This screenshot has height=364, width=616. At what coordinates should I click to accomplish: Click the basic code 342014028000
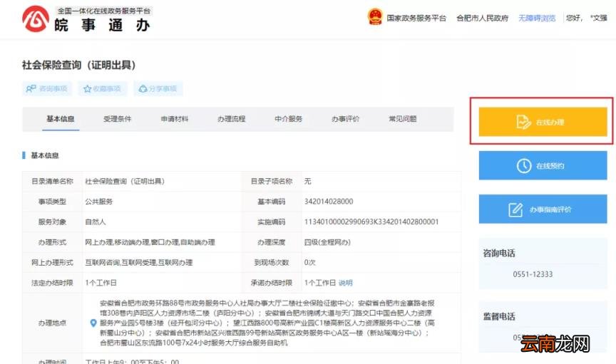point(329,202)
